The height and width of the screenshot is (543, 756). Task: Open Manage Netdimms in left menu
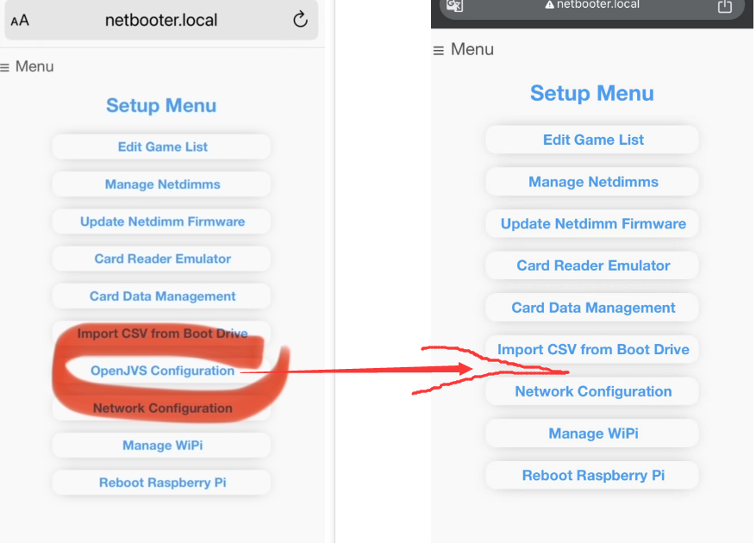[161, 184]
